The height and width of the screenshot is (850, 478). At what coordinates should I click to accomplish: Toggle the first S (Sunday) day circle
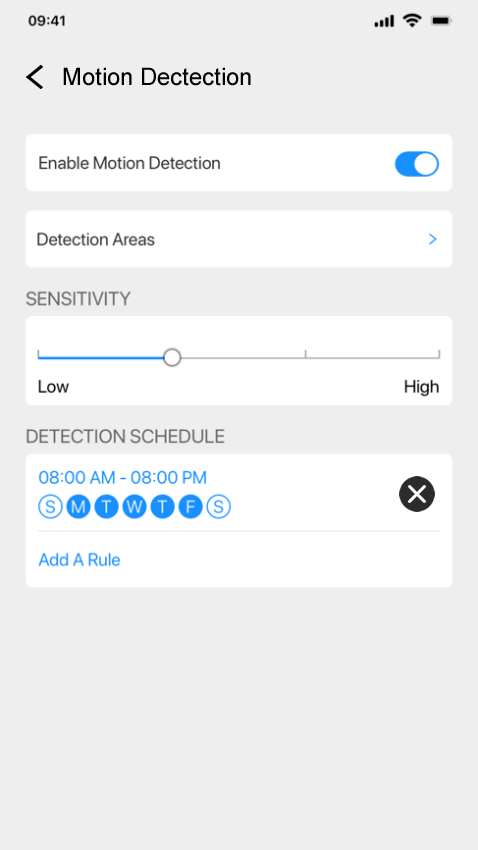point(50,507)
